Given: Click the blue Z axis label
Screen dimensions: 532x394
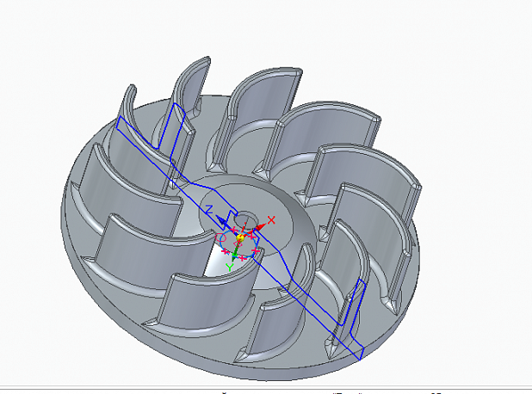Looking at the screenshot, I should [x=209, y=209].
